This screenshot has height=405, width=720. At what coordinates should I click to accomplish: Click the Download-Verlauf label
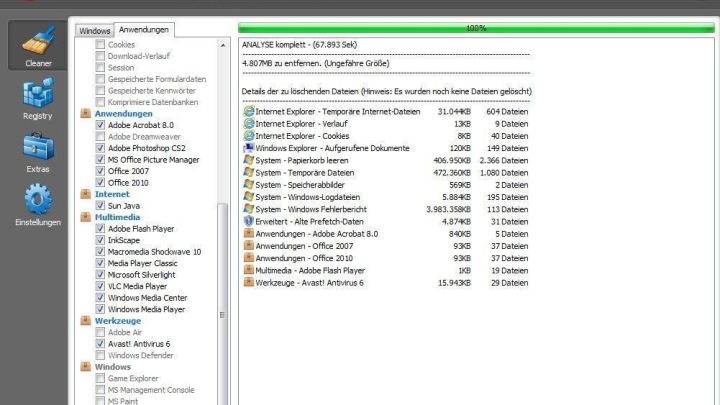139,56
